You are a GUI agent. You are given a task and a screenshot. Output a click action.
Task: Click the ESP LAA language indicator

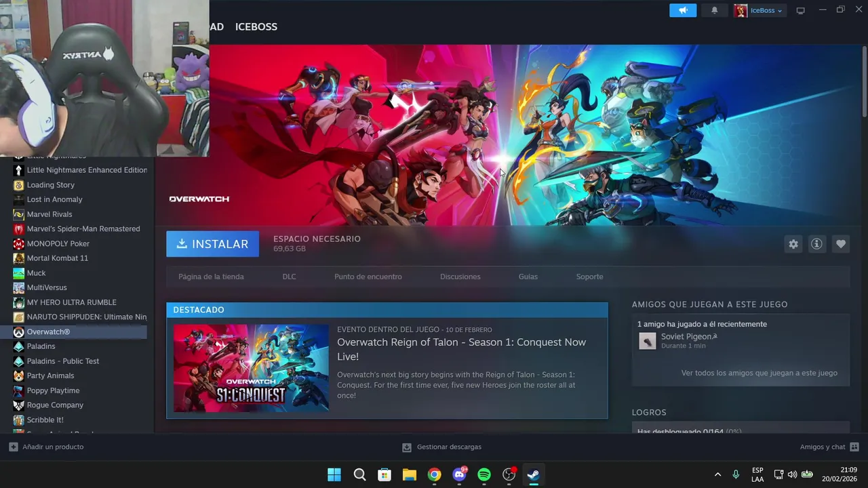click(757, 474)
